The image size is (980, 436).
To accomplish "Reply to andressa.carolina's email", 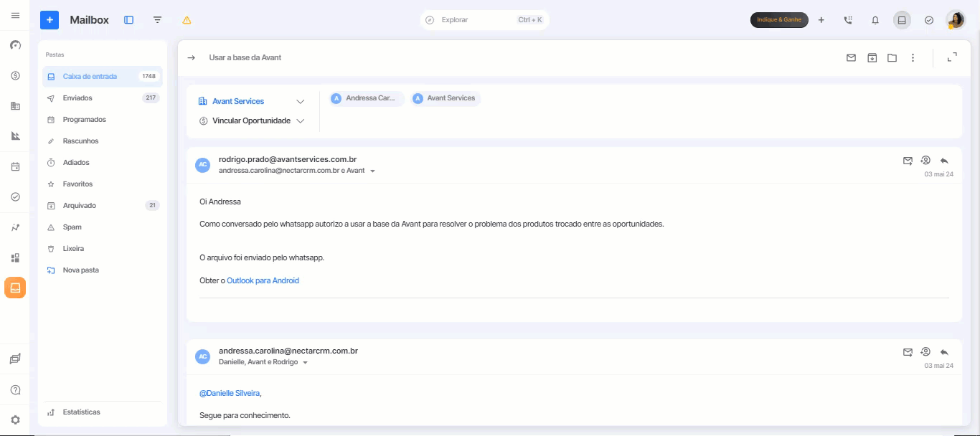I will (x=944, y=352).
